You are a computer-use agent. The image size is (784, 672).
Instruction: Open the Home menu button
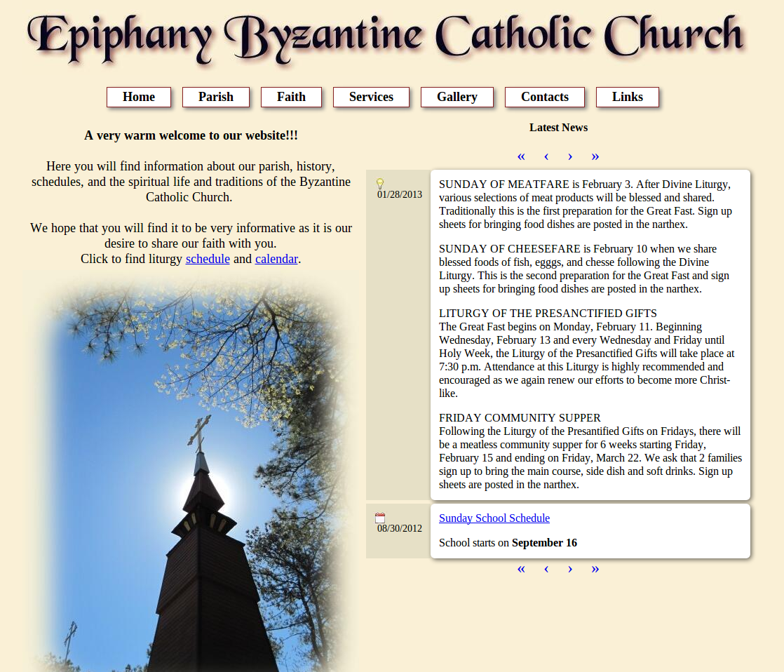139,97
